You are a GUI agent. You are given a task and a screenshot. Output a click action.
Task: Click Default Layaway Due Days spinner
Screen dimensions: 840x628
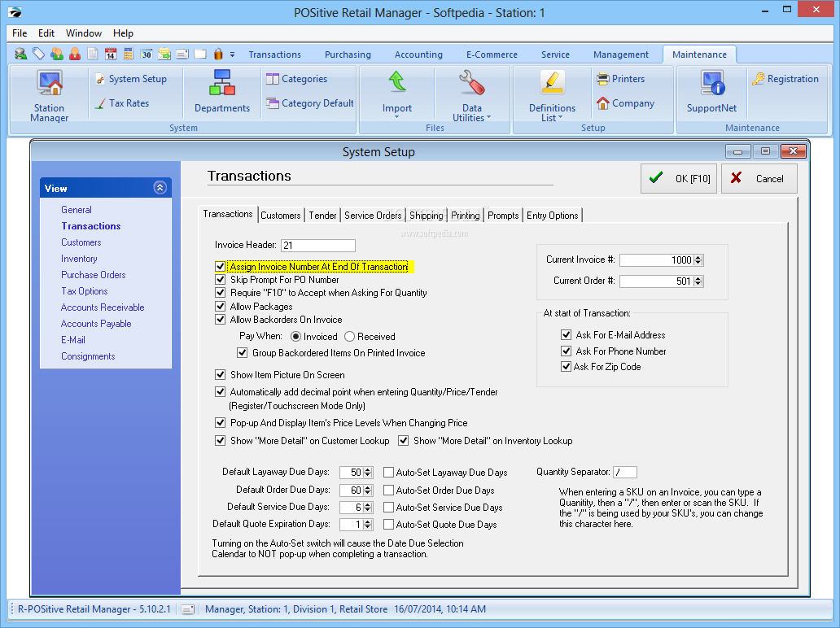[x=368, y=472]
